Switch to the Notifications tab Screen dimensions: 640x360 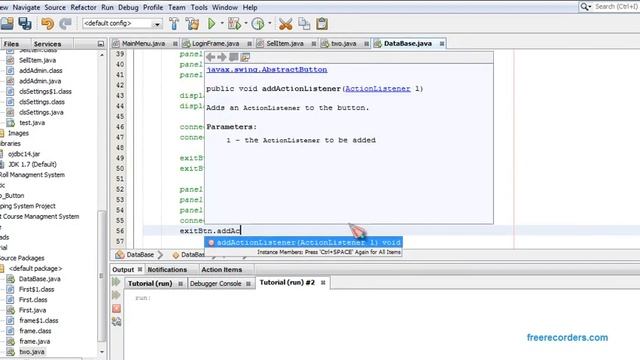click(x=167, y=269)
